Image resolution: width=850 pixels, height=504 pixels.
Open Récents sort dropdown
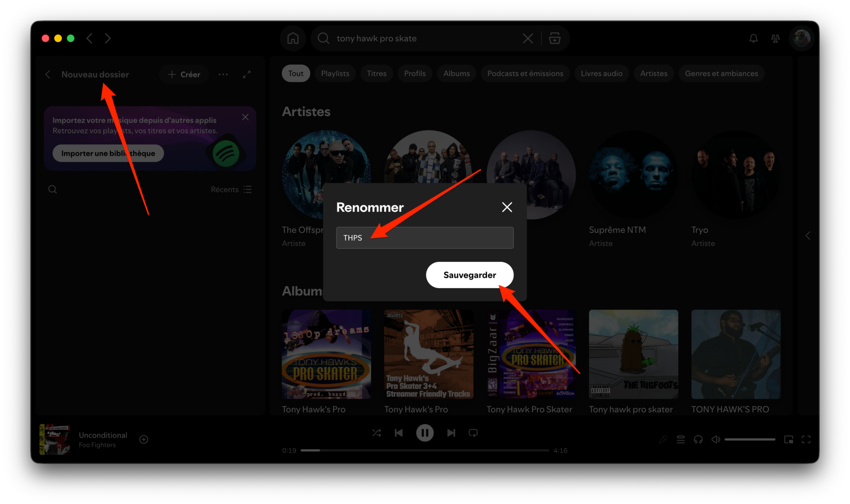pyautogui.click(x=231, y=189)
